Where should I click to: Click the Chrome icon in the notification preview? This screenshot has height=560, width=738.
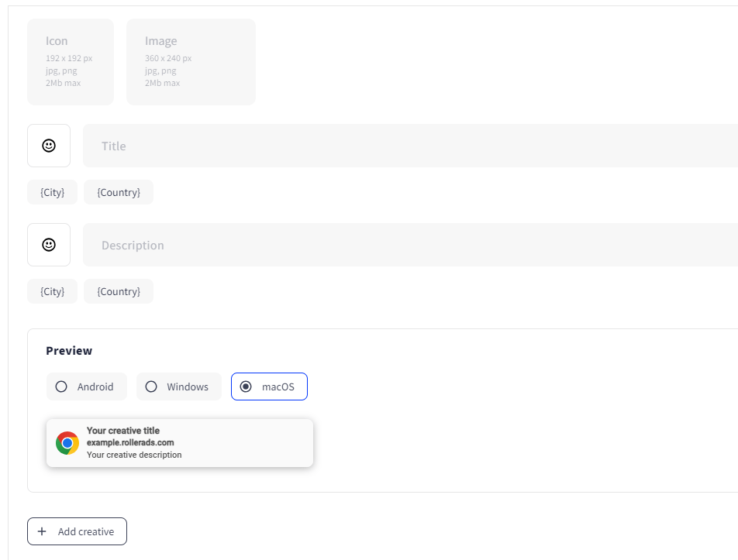pyautogui.click(x=67, y=443)
